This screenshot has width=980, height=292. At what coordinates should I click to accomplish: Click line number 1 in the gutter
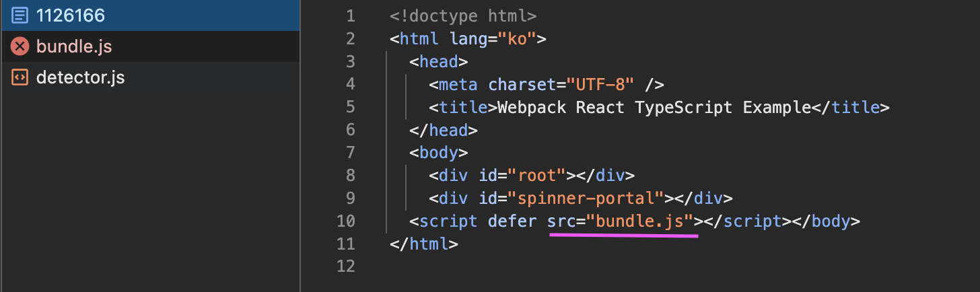click(349, 15)
